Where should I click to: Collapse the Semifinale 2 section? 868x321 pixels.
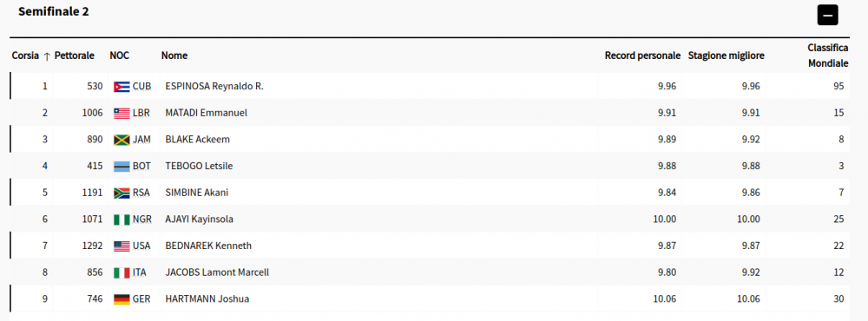coord(827,15)
